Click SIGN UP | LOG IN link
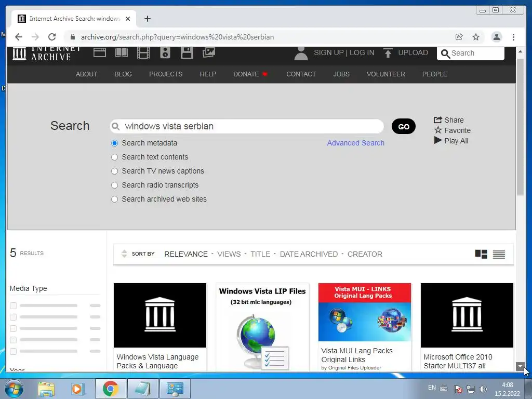Viewport: 532px width, 399px height. [344, 52]
